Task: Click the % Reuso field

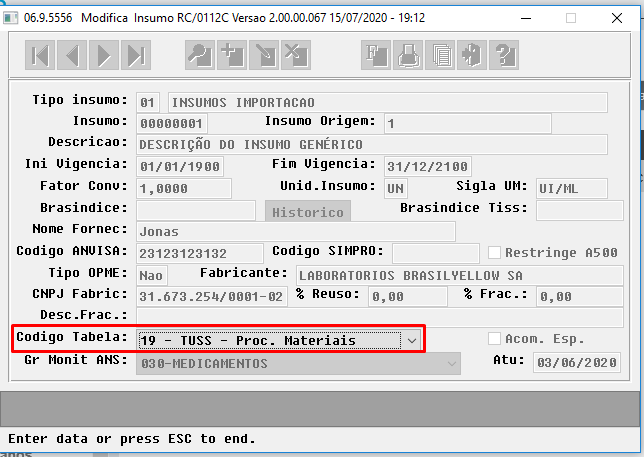Action: [x=408, y=297]
